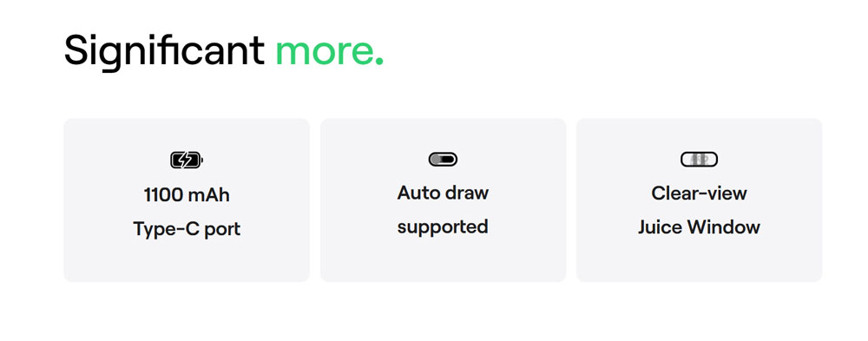Click the blurred center of the juice window icon

coord(699,160)
